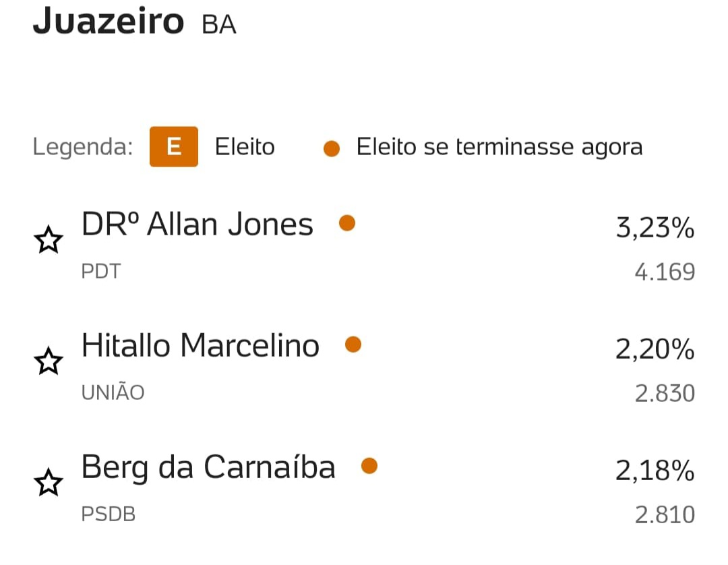Click the Eleito se terminasse agora legend text
This screenshot has width=728, height=565.
(x=499, y=147)
